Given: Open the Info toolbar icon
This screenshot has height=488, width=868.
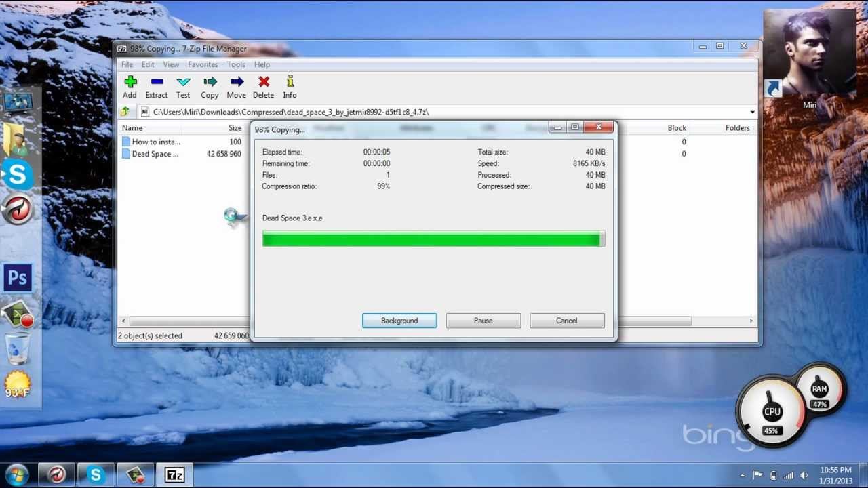Looking at the screenshot, I should (290, 81).
